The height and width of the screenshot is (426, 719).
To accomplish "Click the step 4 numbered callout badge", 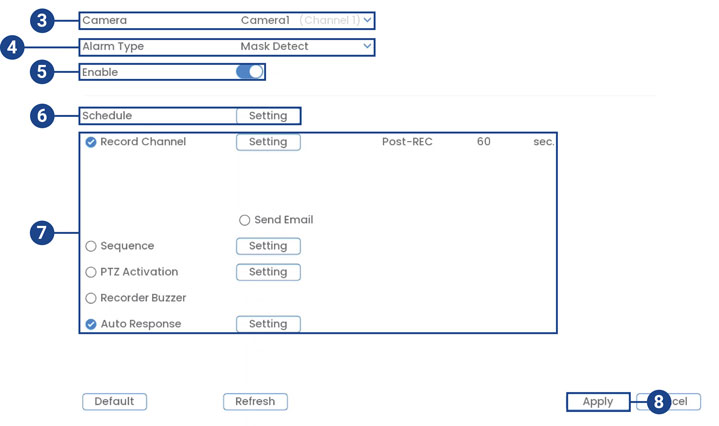I will click(12, 47).
